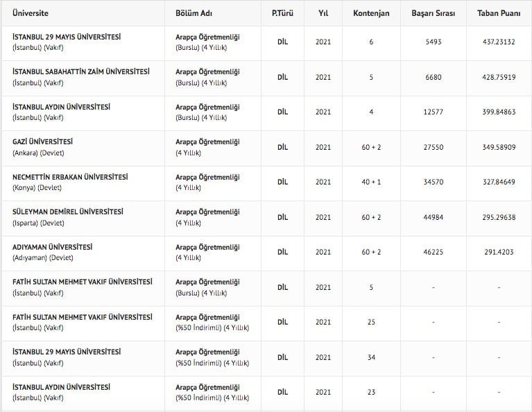Click Arapça Öğretmenliği in the Gazi Üniversitesi row
The width and height of the screenshot is (532, 412).
point(207,141)
